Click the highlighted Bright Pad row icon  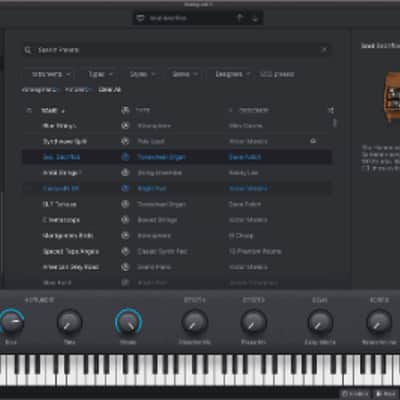[125, 188]
